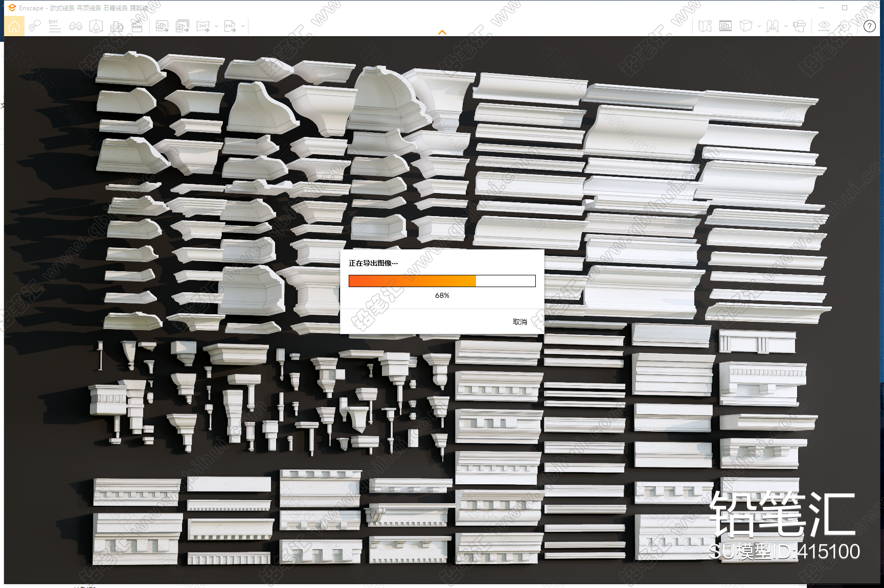This screenshot has height=588, width=884.
Task: Minimize the Enscape window
Action: click(822, 8)
